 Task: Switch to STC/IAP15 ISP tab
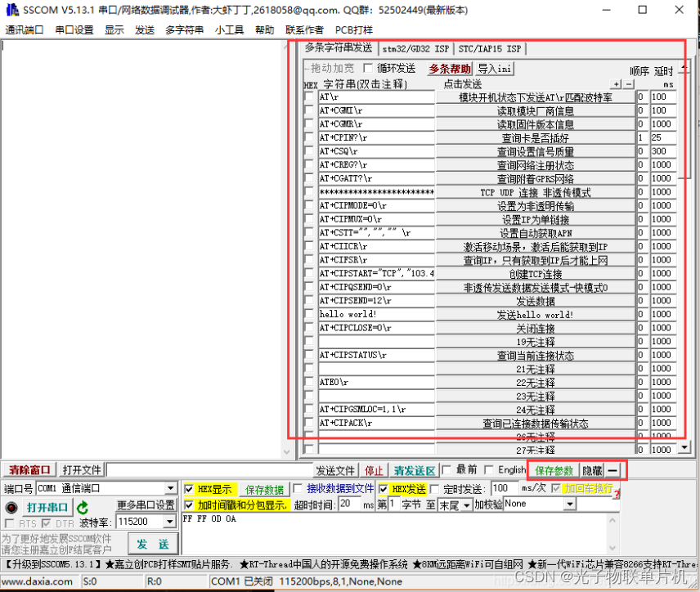[x=490, y=49]
